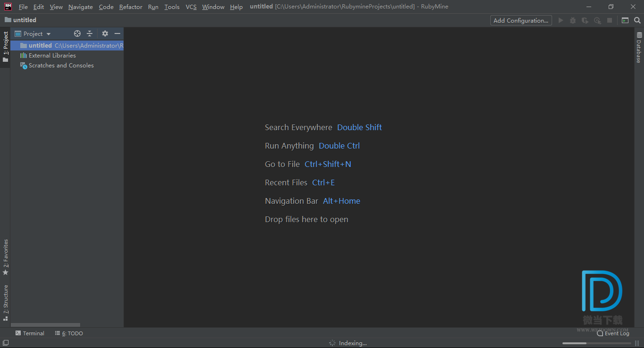Open the Event Log

tap(613, 333)
